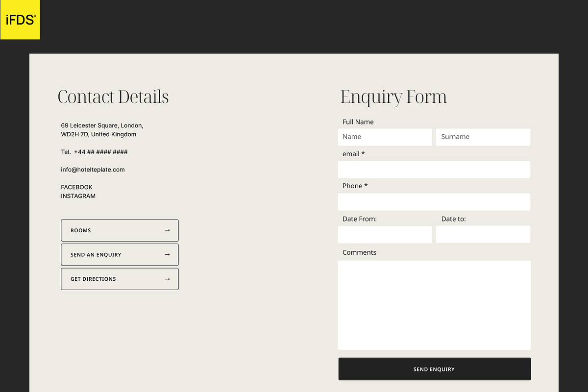The width and height of the screenshot is (588, 392).
Task: Click the arrow icon beside SEND AN ENQUIRY
Action: [x=167, y=255]
